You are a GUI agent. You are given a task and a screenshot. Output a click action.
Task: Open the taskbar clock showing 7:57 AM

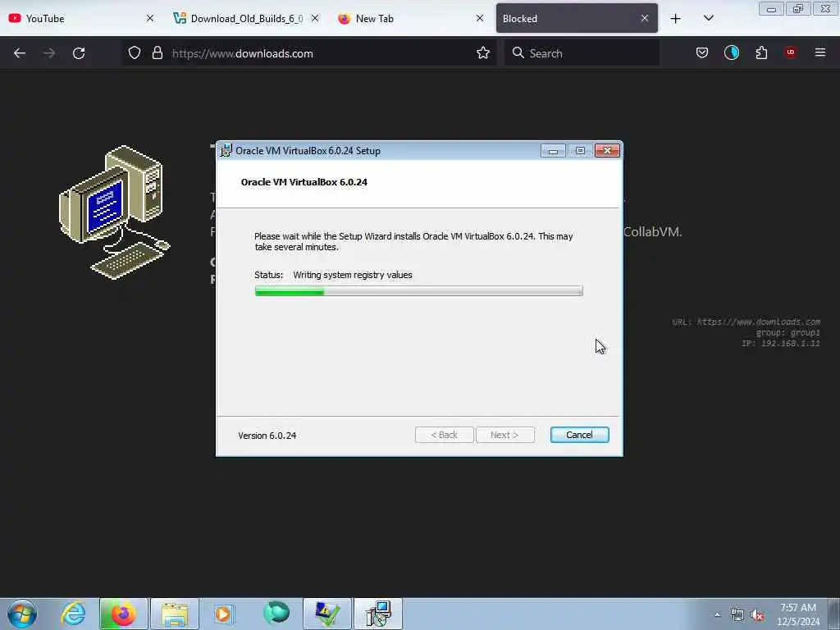point(798,614)
